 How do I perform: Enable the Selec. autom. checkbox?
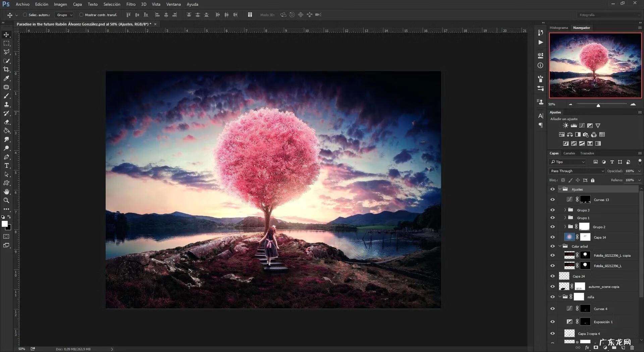coord(25,15)
